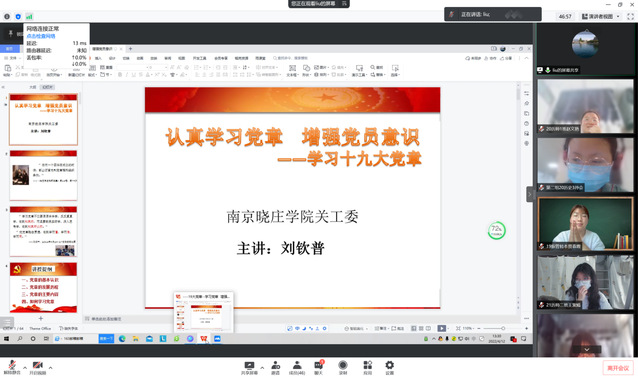The height and width of the screenshot is (377, 638).
Task: Open the Share Screen button
Action: [x=249, y=368]
